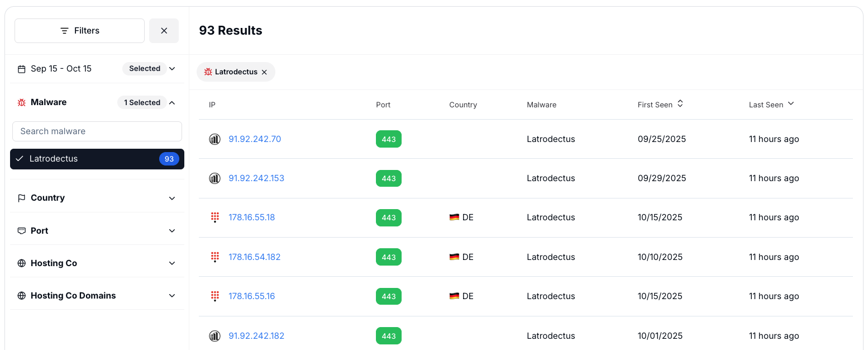Click hosting provider icon beside 91.92.242.182
The width and height of the screenshot is (868, 350).
214,336
